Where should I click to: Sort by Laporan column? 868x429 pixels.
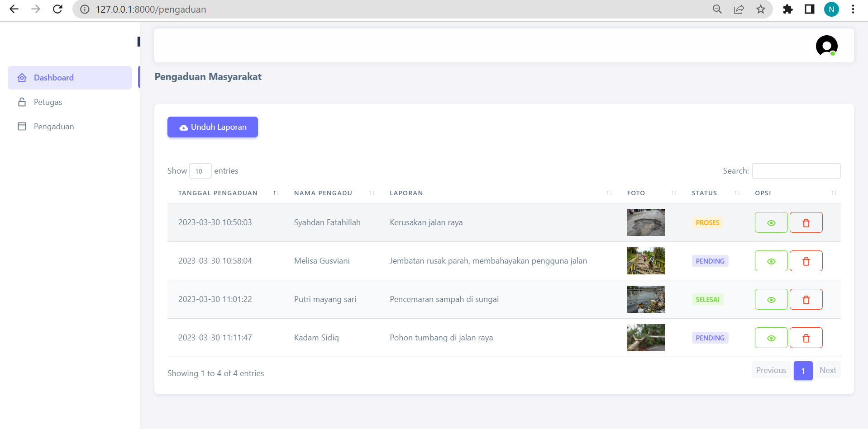click(x=498, y=193)
